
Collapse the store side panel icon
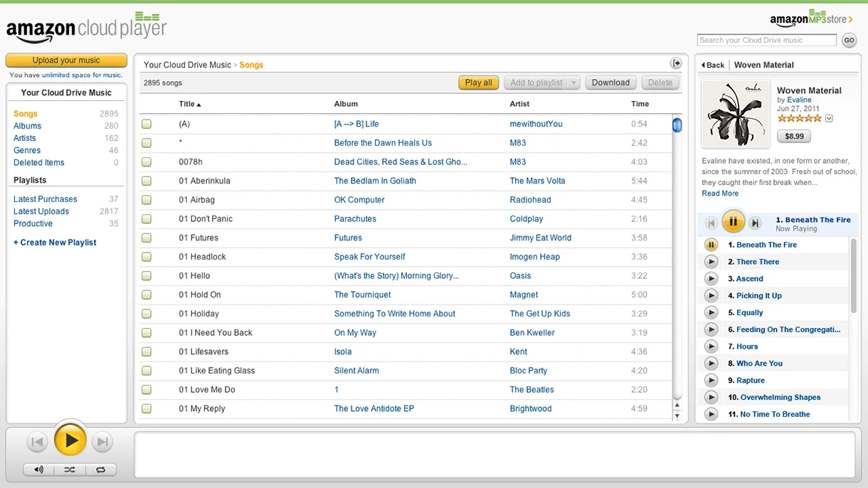click(x=676, y=63)
